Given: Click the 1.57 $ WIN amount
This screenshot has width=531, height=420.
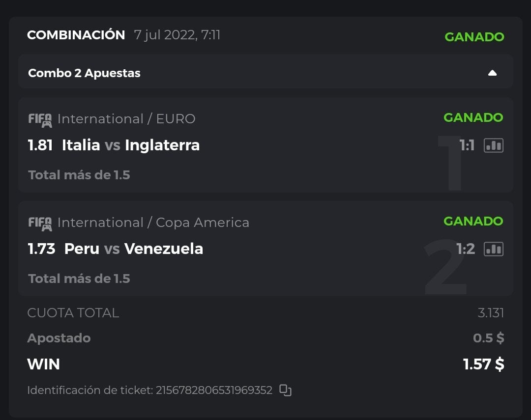Looking at the screenshot, I should pos(483,364).
